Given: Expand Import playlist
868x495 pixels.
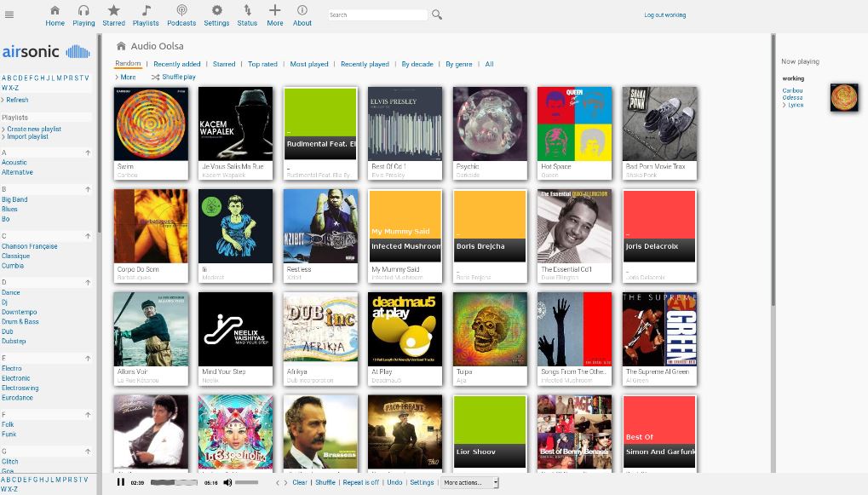Looking at the screenshot, I should pos(26,136).
